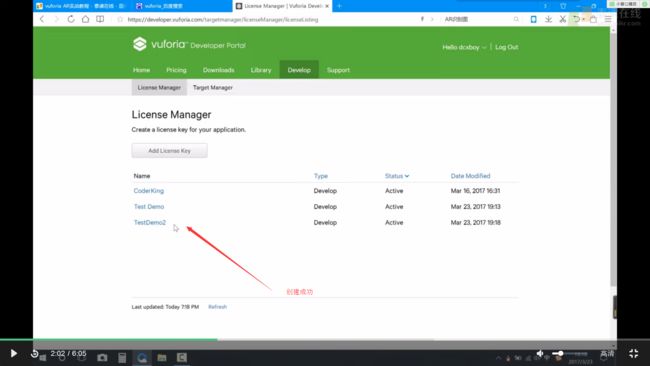Viewport: 650px width, 366px height.
Task: Click the Mar 16, 2017 16:31 date cell
Action: pos(475,191)
